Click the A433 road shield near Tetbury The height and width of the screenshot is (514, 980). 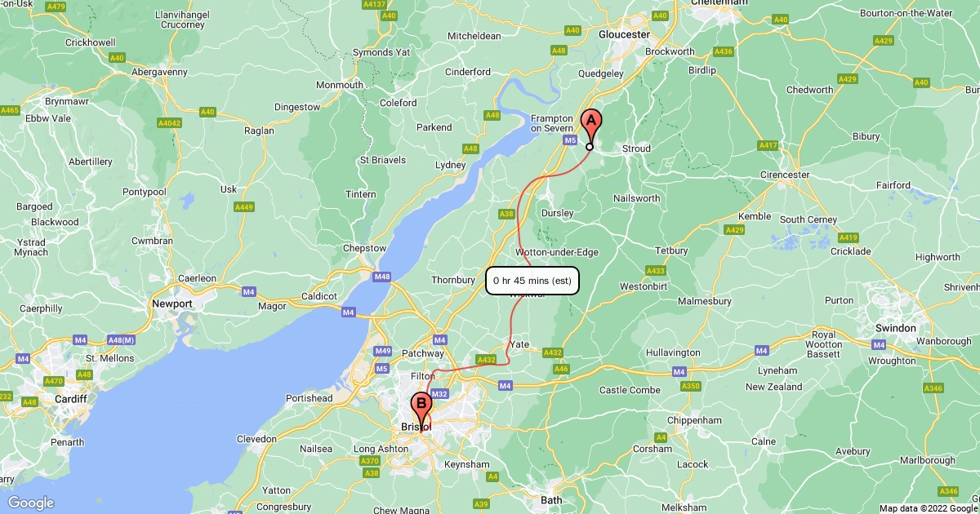pos(655,270)
